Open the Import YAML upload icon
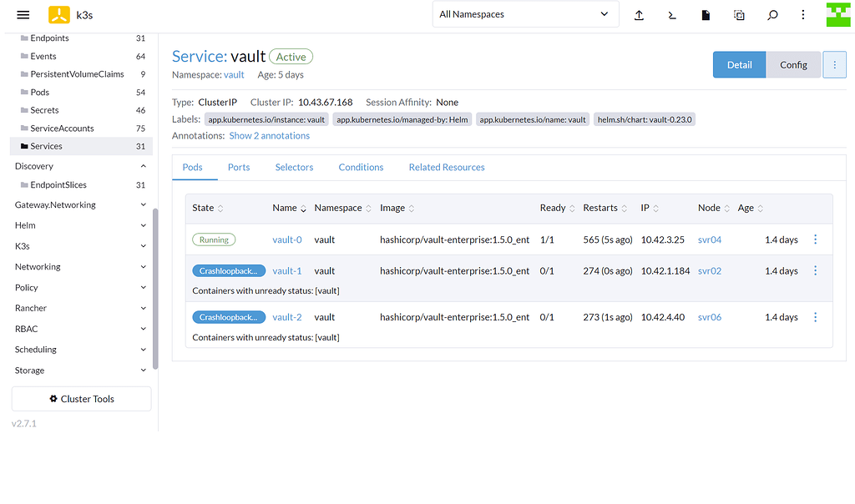The image size is (855, 504). click(639, 14)
